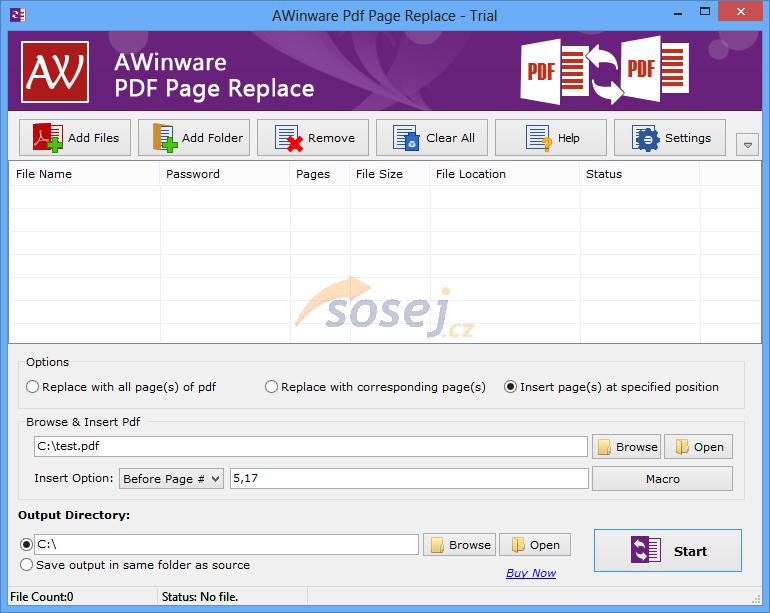Expand the toolbar overflow arrow
The width and height of the screenshot is (770, 613).
click(747, 145)
